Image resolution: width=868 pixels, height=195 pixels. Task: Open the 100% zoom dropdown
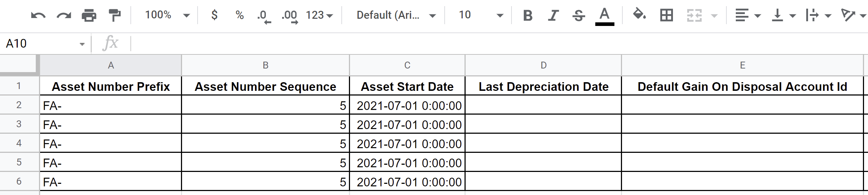[x=167, y=15]
